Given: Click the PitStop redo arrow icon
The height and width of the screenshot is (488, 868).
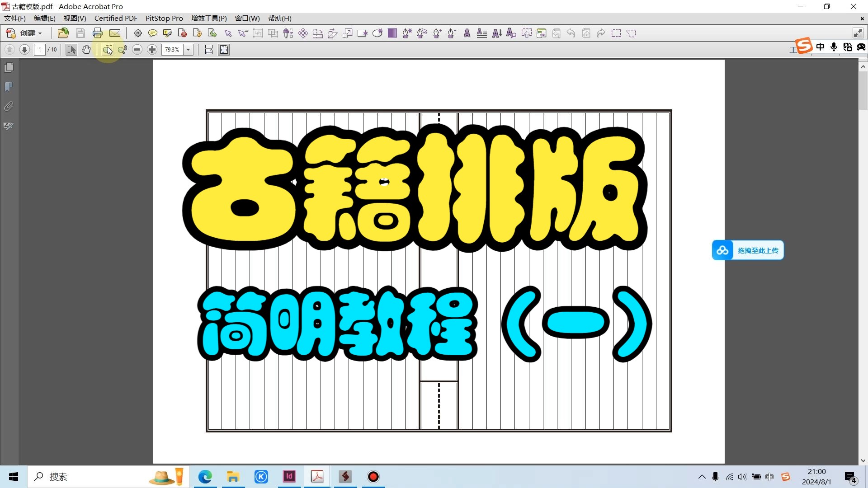Looking at the screenshot, I should coord(601,33).
